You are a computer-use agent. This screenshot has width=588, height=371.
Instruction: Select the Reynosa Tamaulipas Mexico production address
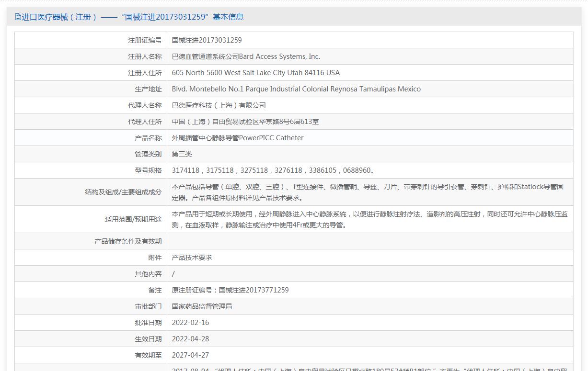pyautogui.click(x=296, y=89)
